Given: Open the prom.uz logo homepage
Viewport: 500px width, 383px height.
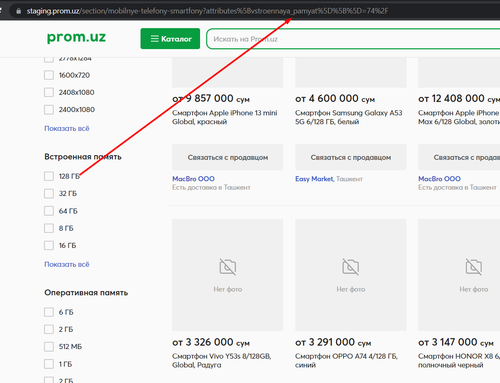Looking at the screenshot, I should (x=76, y=38).
